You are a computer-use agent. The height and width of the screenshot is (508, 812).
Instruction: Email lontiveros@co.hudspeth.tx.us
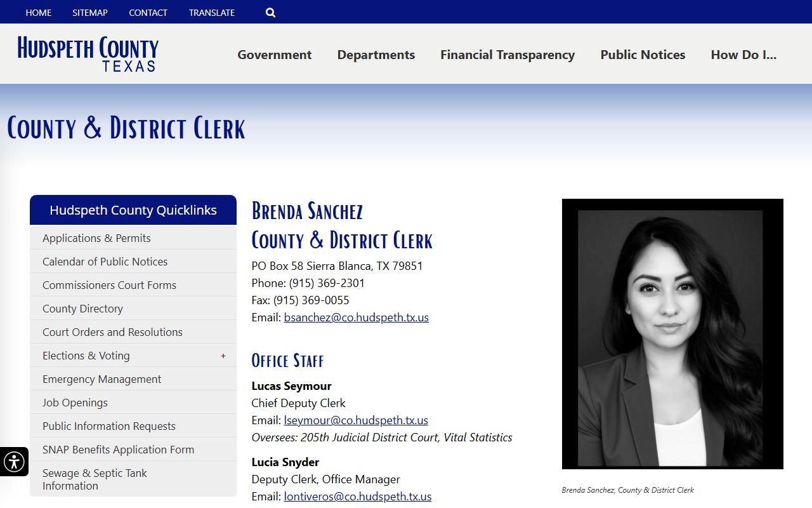[358, 497]
